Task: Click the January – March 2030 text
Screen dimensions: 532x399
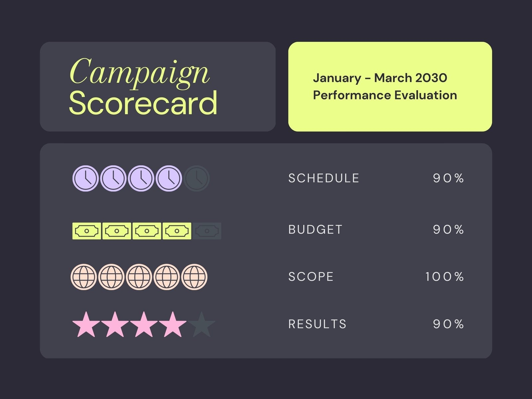Action: click(380, 78)
